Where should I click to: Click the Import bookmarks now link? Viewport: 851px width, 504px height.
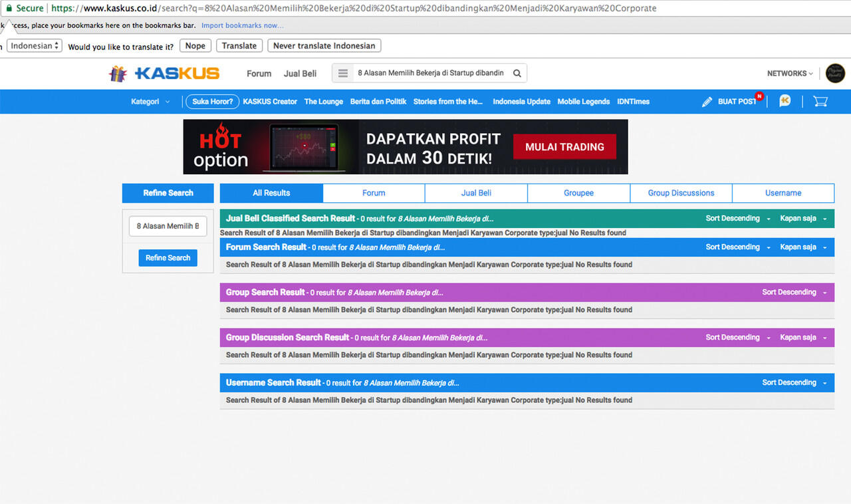click(x=242, y=25)
